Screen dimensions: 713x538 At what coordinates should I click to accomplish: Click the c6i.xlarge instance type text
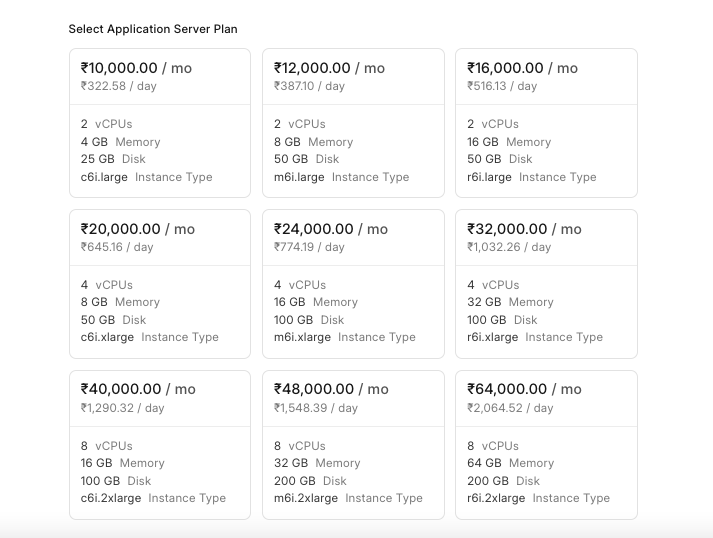pos(107,337)
